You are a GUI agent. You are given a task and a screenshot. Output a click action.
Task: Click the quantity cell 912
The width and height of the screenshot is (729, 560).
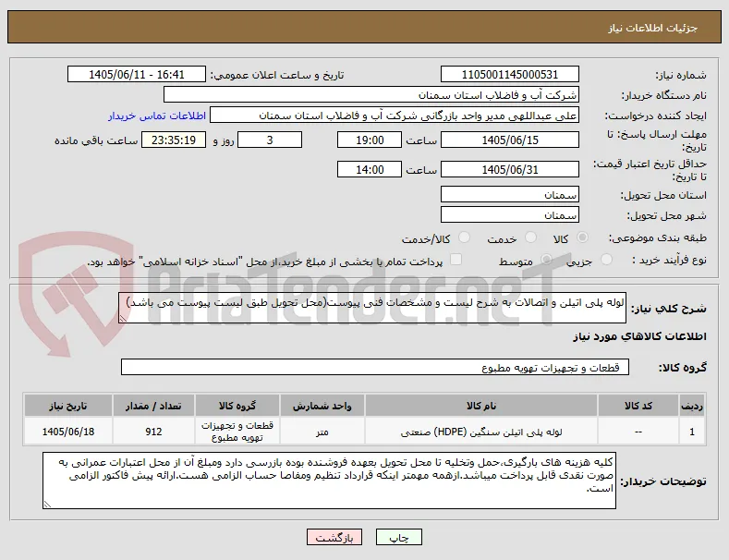[x=153, y=432]
